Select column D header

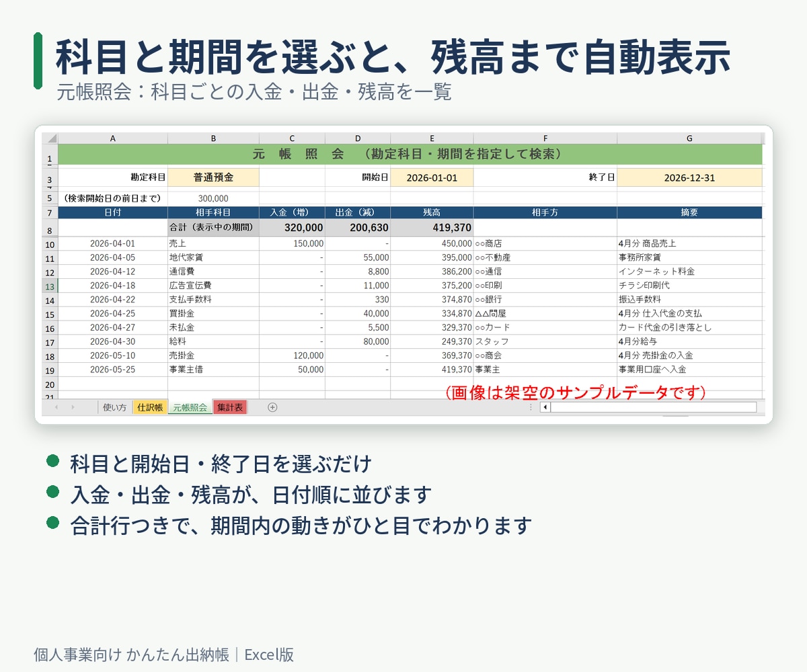tap(358, 138)
